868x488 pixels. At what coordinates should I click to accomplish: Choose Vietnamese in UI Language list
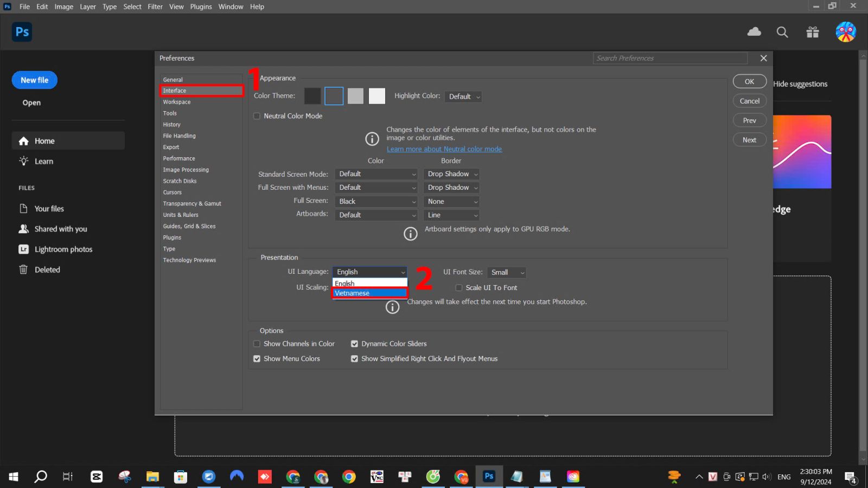click(x=369, y=293)
